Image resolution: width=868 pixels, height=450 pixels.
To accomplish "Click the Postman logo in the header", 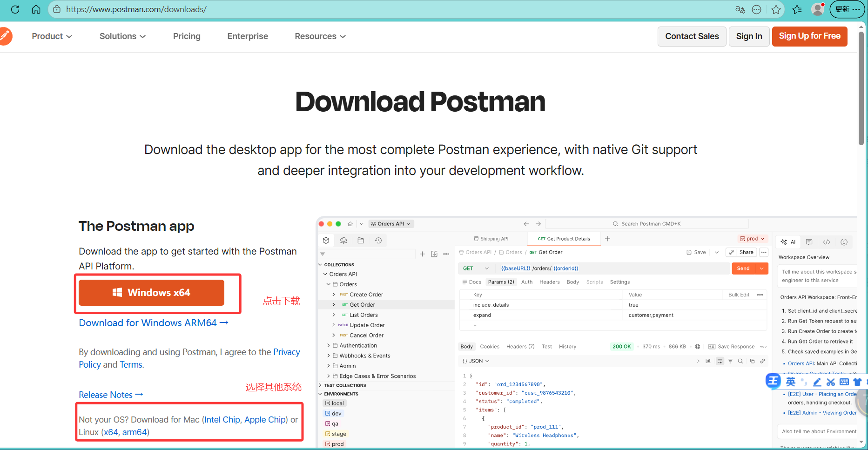I will point(6,36).
